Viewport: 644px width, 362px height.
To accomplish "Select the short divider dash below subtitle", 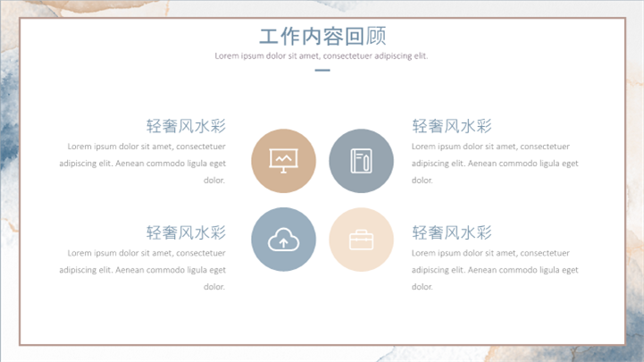I will pos(322,70).
